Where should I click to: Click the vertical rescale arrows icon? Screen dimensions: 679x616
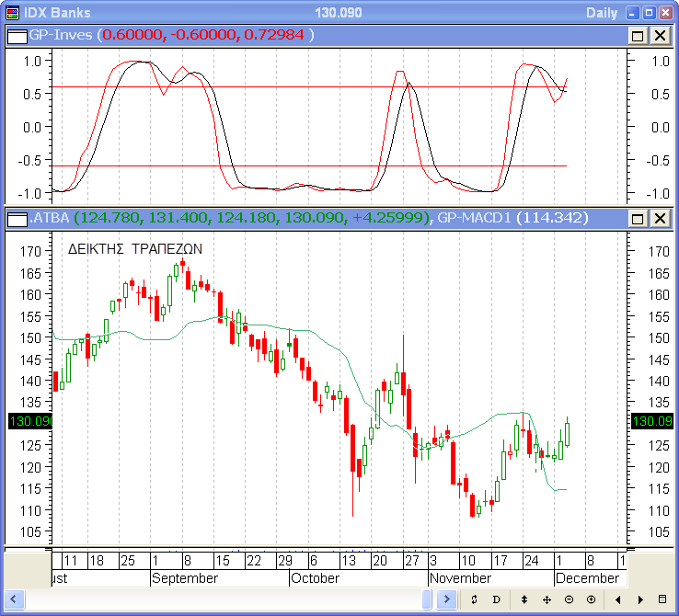coord(524,599)
